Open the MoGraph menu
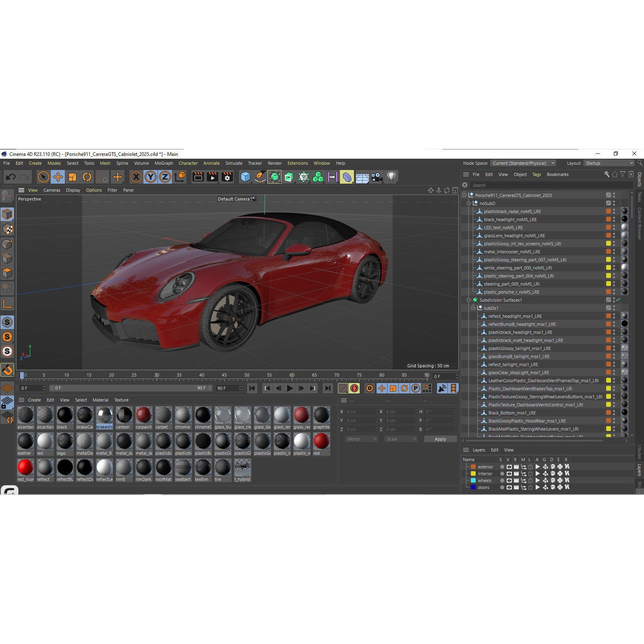Image resolution: width=644 pixels, height=644 pixels. [x=164, y=163]
